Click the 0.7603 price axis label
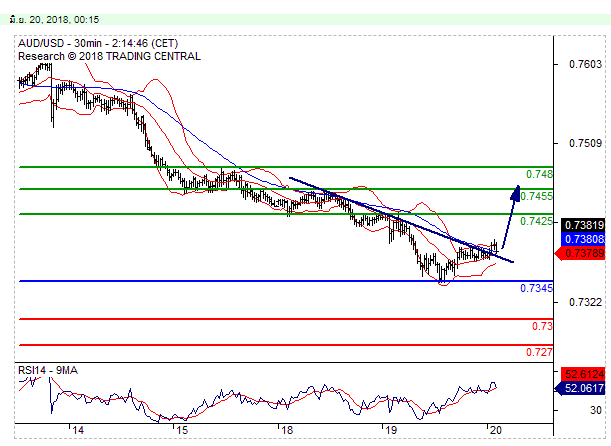 point(585,64)
